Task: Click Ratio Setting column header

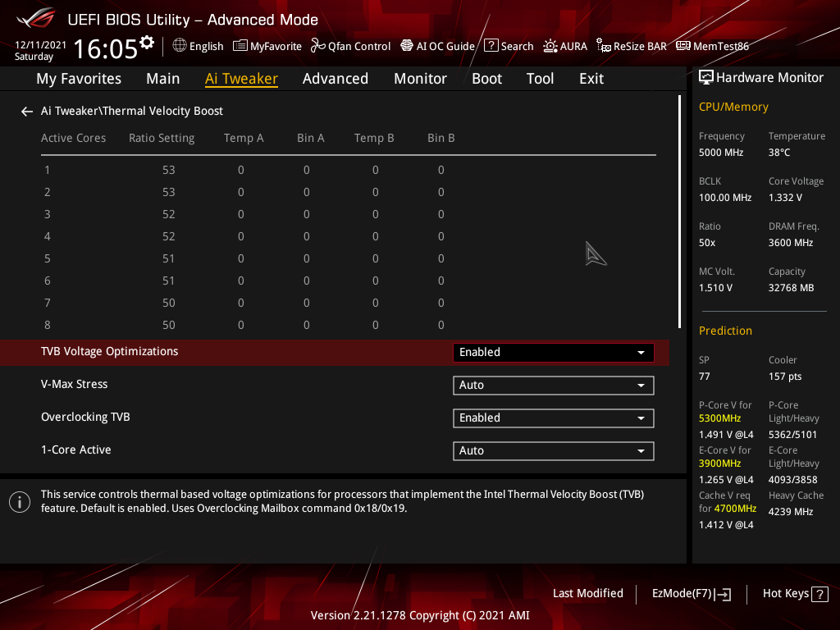Action: point(162,138)
